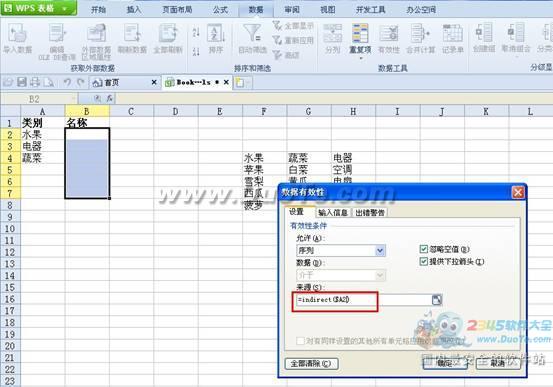Image resolution: width=553 pixels, height=387 pixels.
Task: Click the Clear All (全部清除) button
Action: 311,364
